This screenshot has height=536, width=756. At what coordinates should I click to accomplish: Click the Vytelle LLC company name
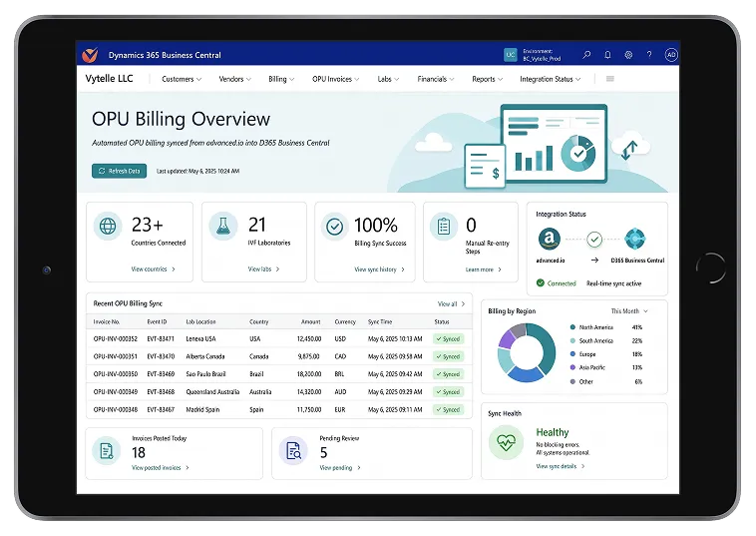coord(109,79)
